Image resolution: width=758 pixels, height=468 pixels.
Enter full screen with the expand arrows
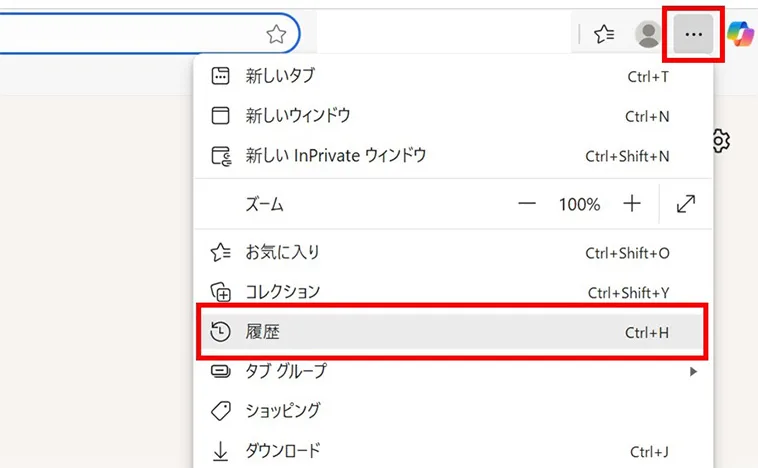coord(686,204)
